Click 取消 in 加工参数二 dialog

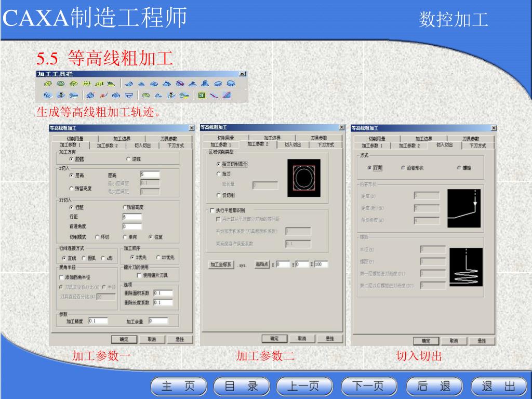[302, 338]
